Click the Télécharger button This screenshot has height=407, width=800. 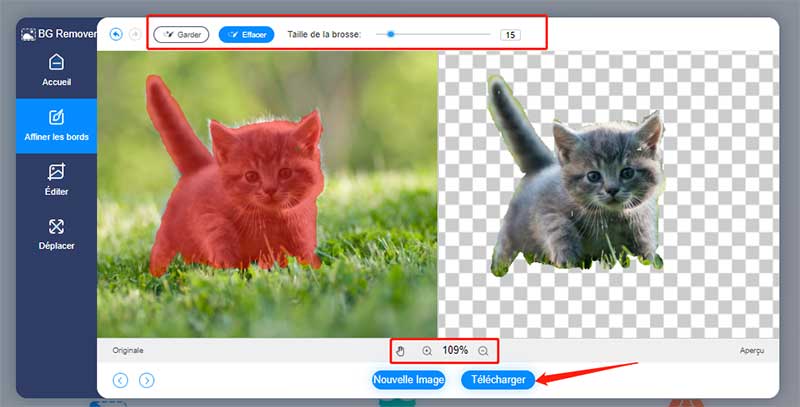(x=498, y=380)
